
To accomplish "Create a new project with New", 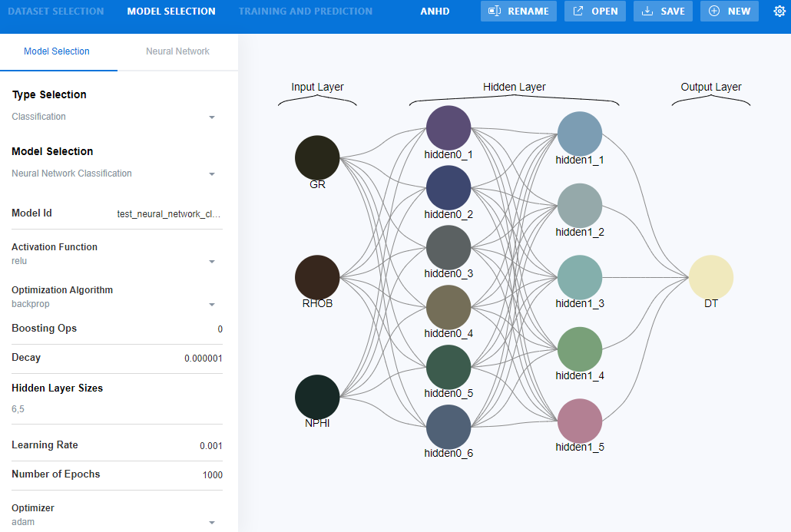I will [x=729, y=12].
